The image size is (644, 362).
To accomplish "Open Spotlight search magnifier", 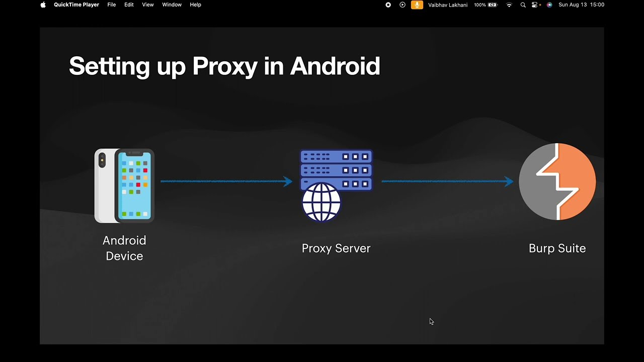I will tap(523, 5).
